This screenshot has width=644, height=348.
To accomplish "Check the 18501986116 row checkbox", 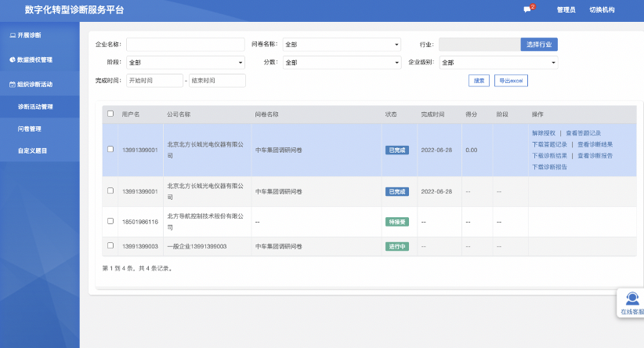I will (110, 221).
